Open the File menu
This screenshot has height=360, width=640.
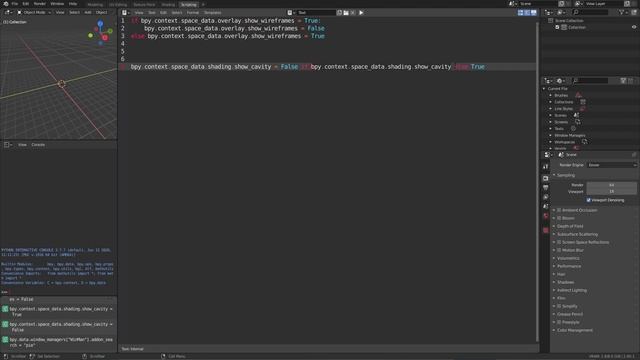coord(15,4)
